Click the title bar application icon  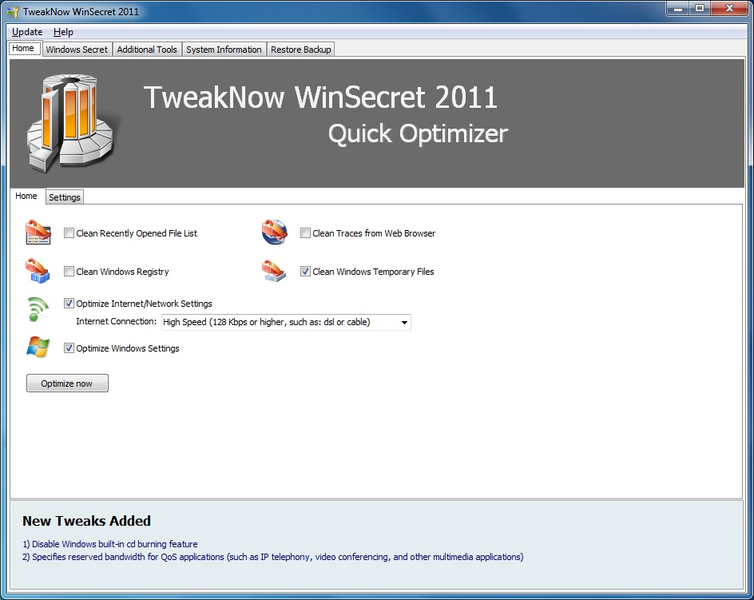[13, 12]
